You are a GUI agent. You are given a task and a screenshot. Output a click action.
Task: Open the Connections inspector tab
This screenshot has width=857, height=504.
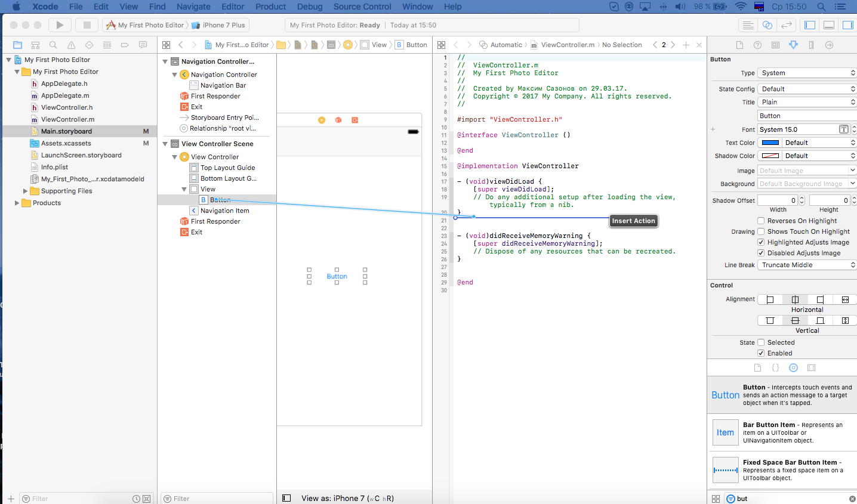tap(829, 45)
